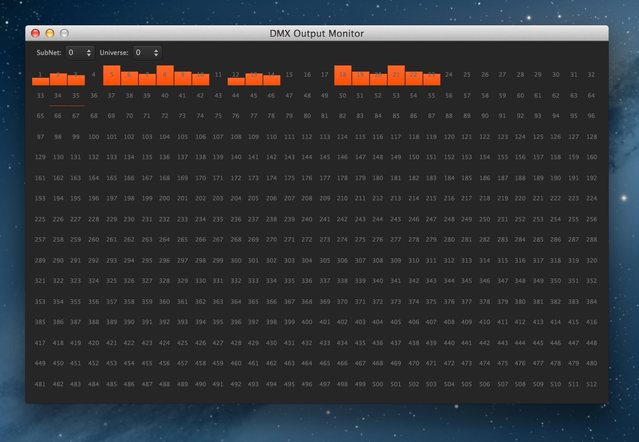Select DMX channel cell 300

(x=236, y=260)
